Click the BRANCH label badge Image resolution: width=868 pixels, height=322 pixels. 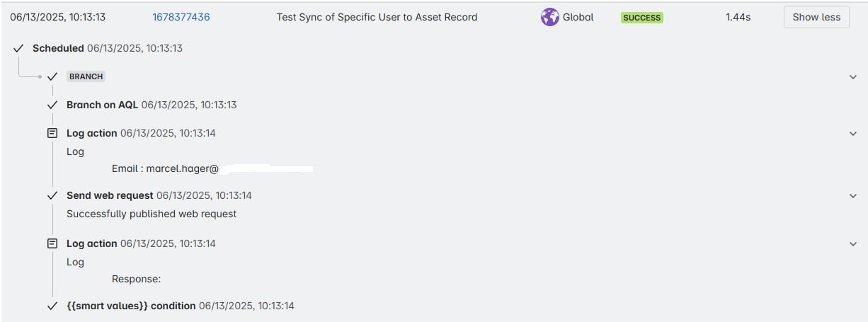[x=86, y=76]
